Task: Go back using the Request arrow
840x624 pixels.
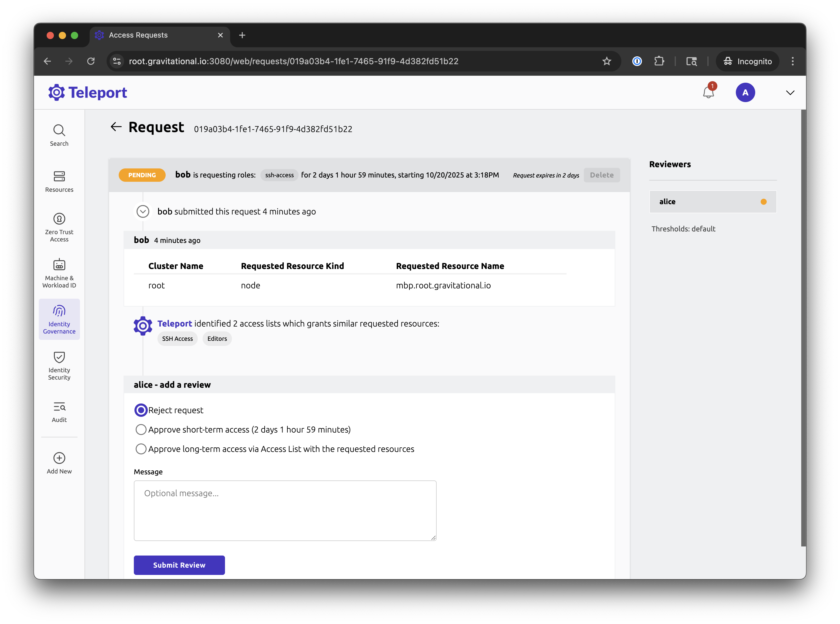Action: coord(116,127)
